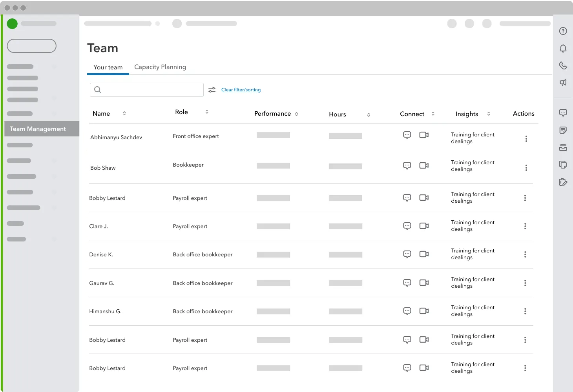Chat with Denise K.
This screenshot has height=392, width=573.
(x=407, y=254)
